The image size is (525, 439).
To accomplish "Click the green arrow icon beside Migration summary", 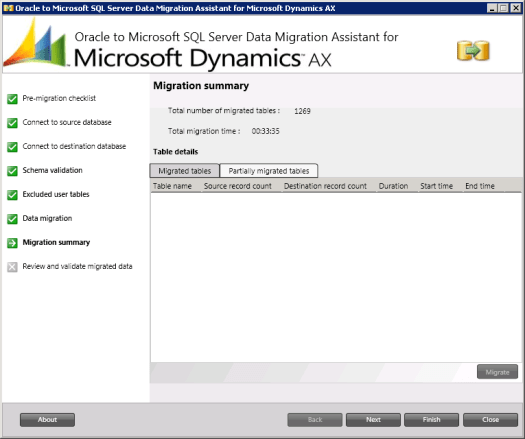I will [x=12, y=243].
